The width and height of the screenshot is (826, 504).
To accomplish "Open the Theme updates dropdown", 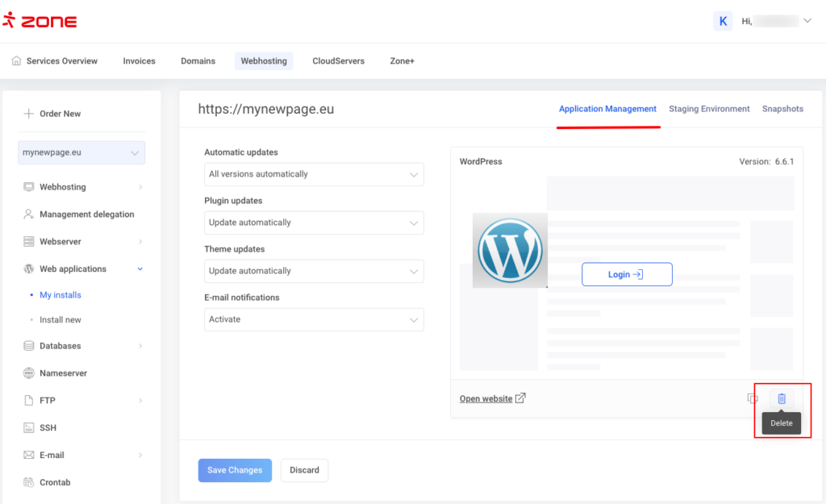I will [314, 271].
